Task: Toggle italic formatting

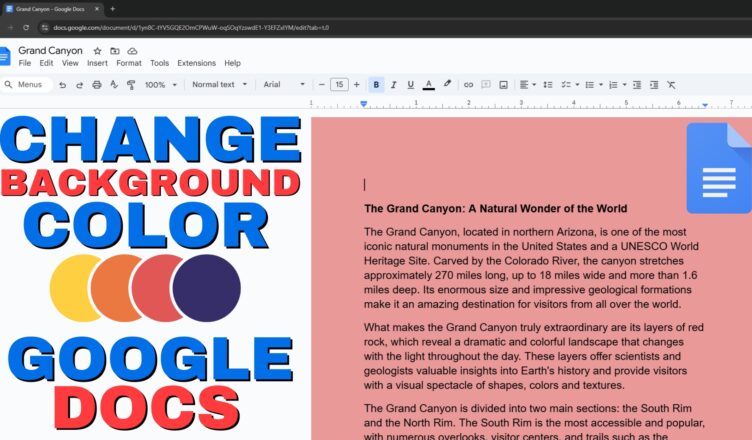Action: tap(393, 85)
